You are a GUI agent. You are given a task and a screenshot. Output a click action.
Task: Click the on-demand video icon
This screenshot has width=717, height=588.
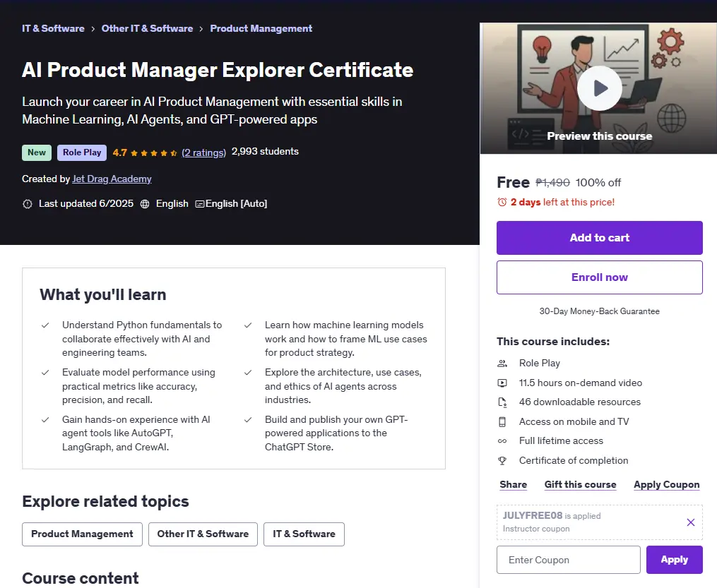[502, 383]
